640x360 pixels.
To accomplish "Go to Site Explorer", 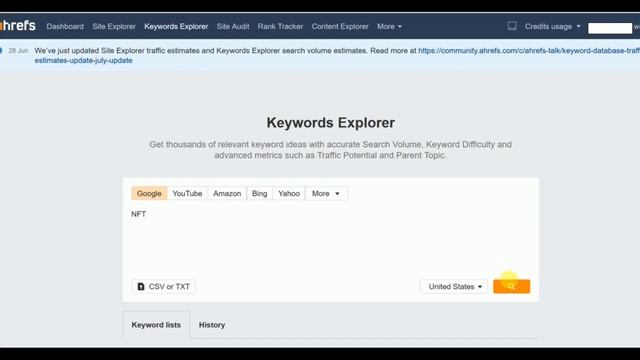I will (x=114, y=27).
